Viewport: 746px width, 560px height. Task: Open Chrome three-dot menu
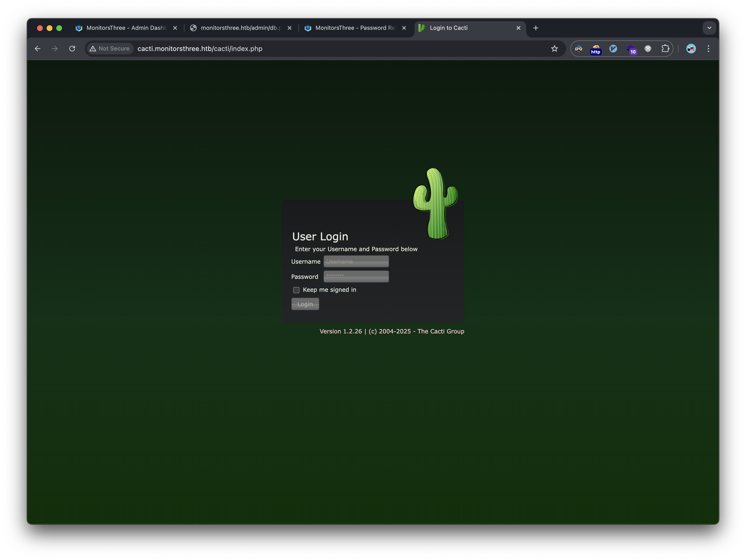[x=708, y=49]
